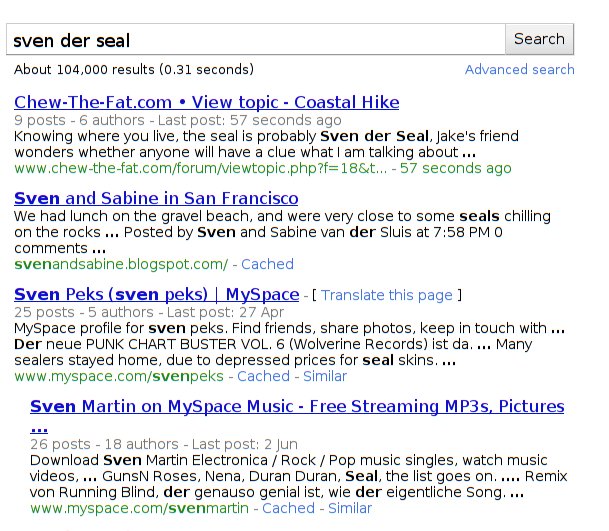Open the Advanced search link
The height and width of the screenshot is (531, 609).
coord(519,69)
